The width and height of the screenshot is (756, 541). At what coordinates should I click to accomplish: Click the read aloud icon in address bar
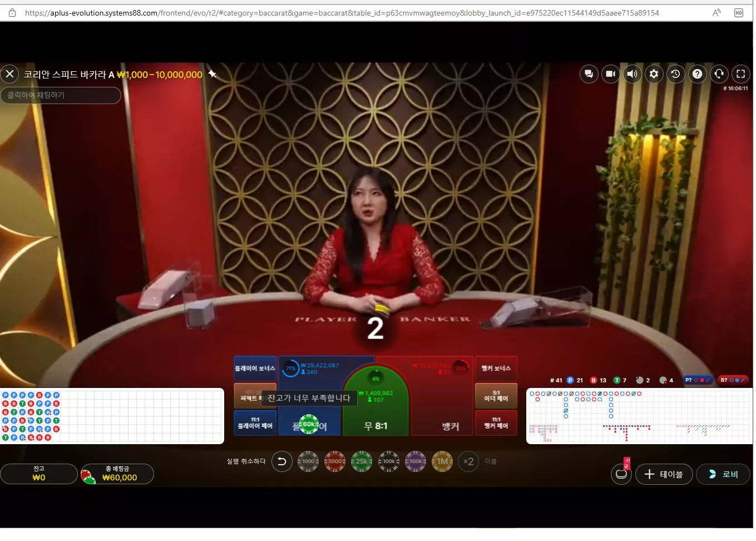pyautogui.click(x=717, y=12)
